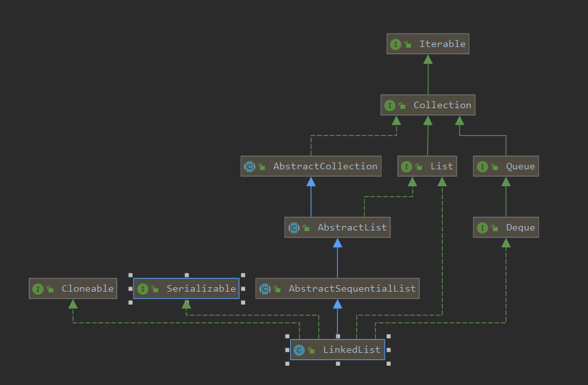Click the lock icon on the Queue node
This screenshot has width=588, height=385.
click(x=495, y=167)
